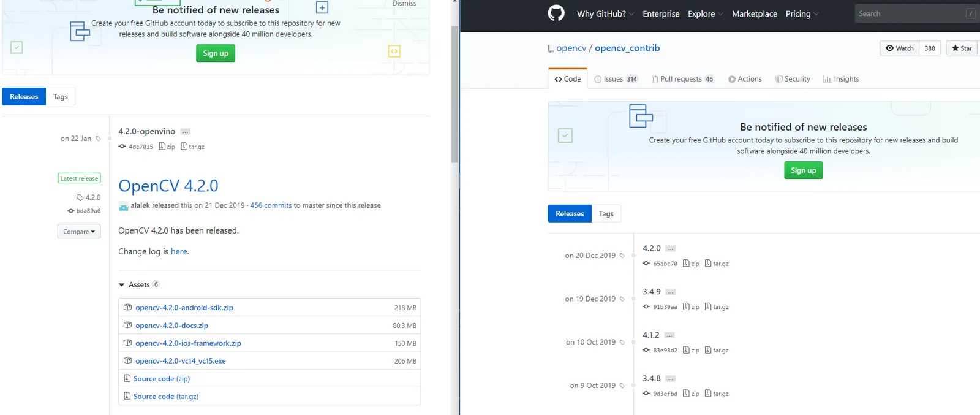Viewport: 980px width, 415px height.
Task: Open the OpenCV 4.2.0 release title
Action: [x=168, y=186]
